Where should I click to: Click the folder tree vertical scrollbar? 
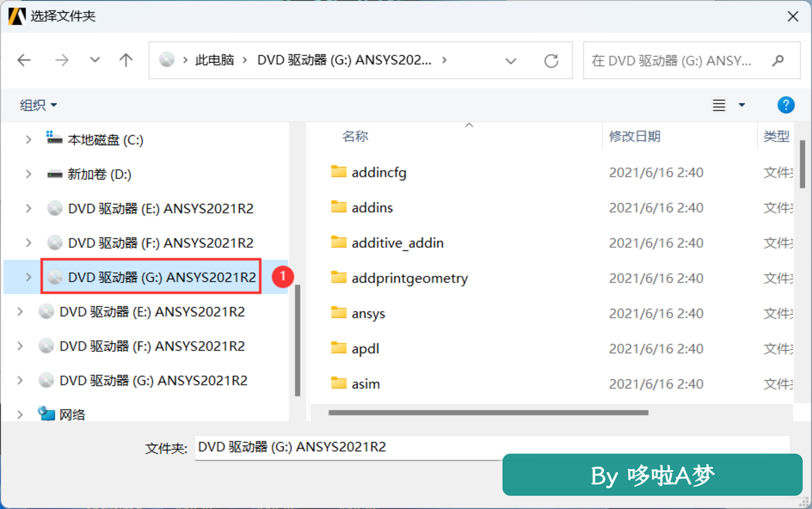[x=297, y=340]
